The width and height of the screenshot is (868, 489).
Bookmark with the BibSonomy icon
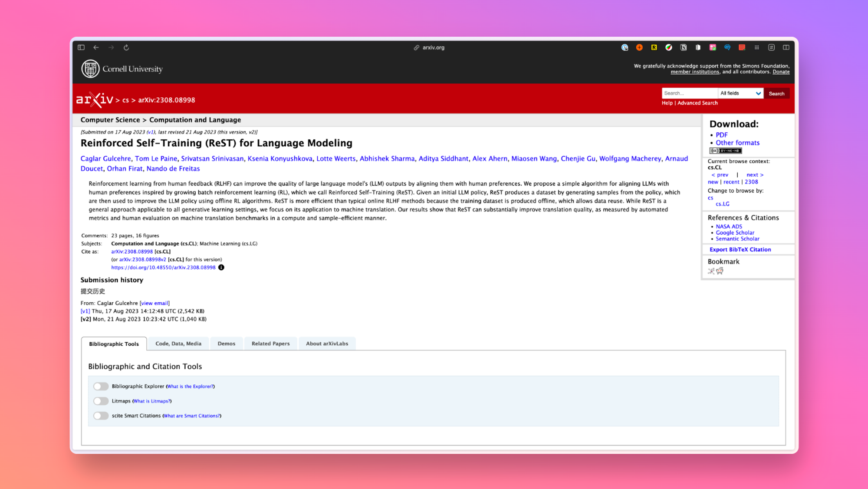(x=711, y=271)
